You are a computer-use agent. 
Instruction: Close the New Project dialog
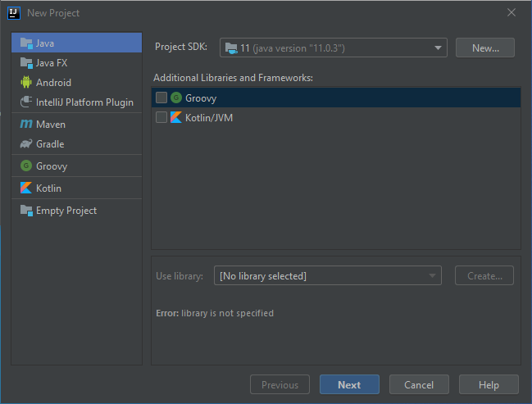coord(512,13)
